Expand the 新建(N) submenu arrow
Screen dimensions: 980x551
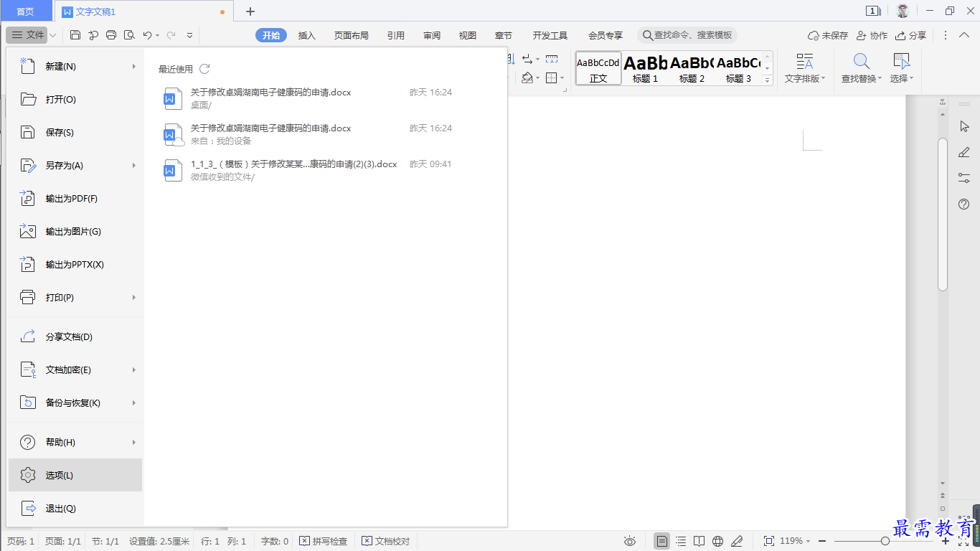(133, 67)
